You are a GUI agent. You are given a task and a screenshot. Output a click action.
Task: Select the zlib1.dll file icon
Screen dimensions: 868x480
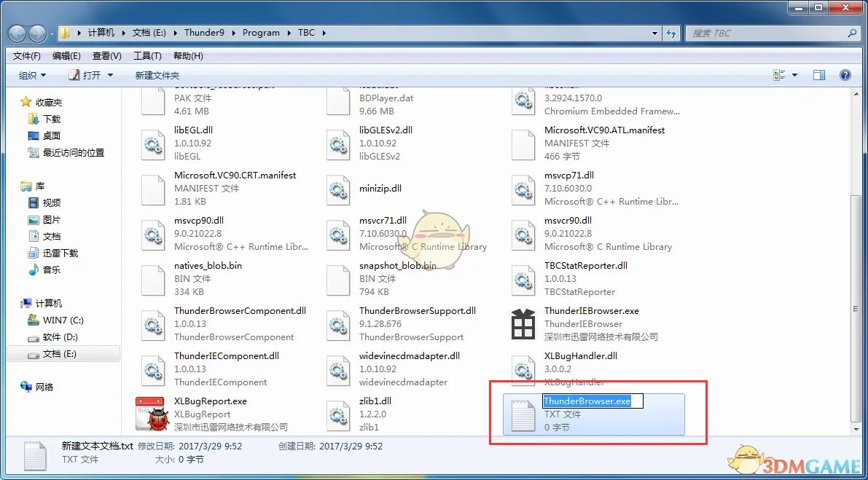338,414
